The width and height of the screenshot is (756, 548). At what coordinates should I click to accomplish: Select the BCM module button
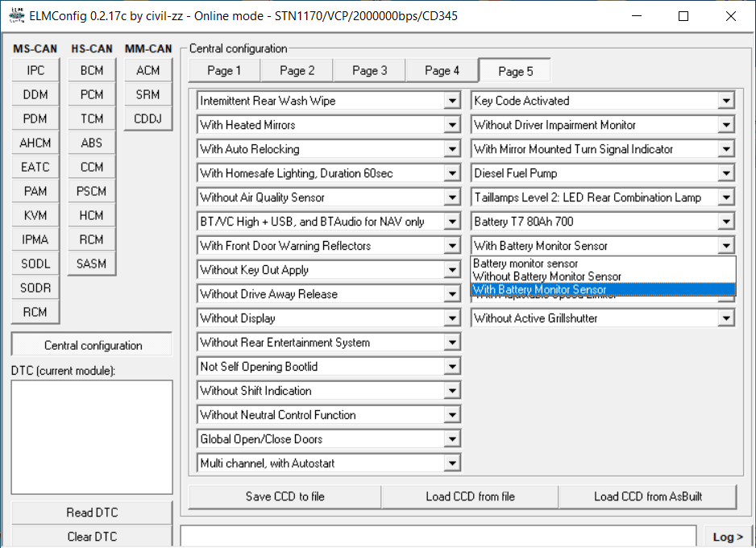92,70
